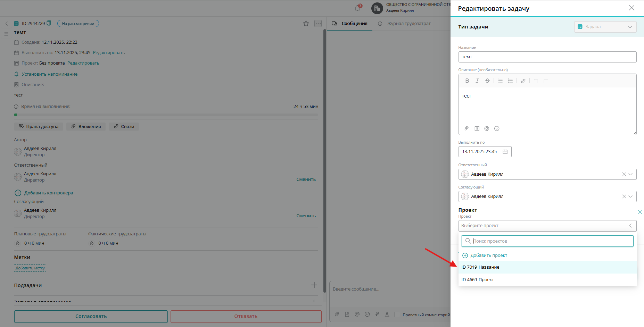Screen dimensions: 644x327
Task: Click Добавить контролера link
Action: tap(44, 193)
